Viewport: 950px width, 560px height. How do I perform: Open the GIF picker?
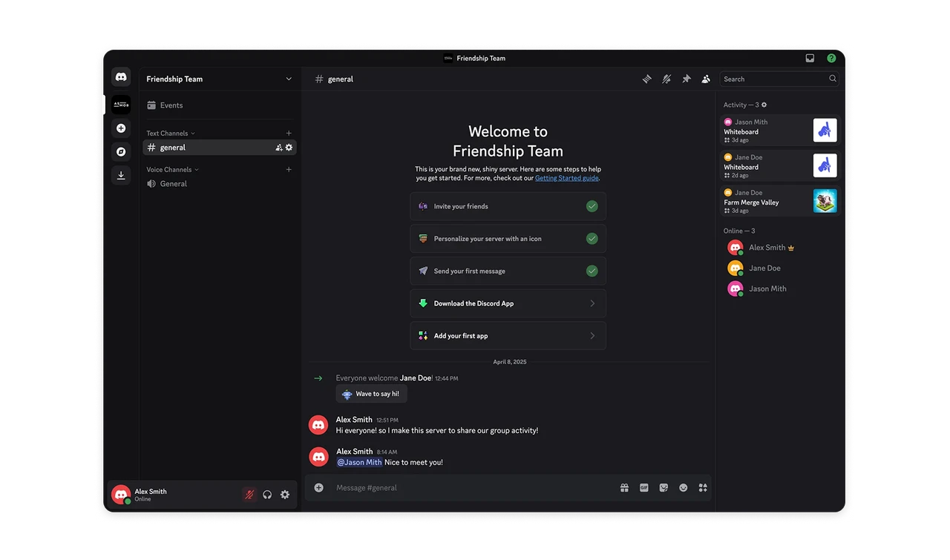(x=643, y=487)
